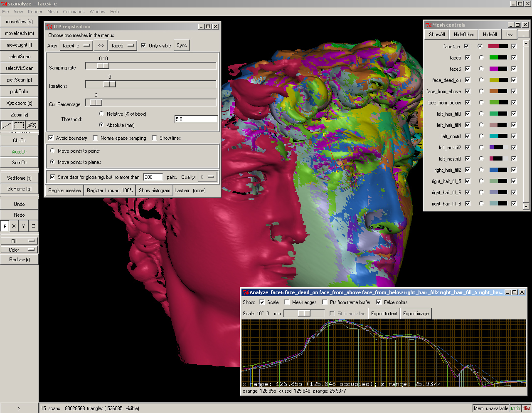The width and height of the screenshot is (532, 413).
Task: Open the Quality dropdown
Action: (x=208, y=177)
